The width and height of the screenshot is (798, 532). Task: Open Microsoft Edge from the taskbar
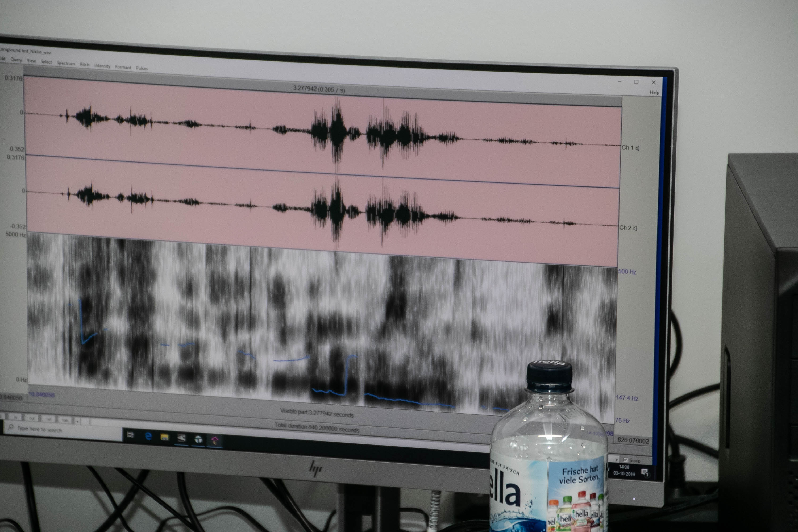148,436
